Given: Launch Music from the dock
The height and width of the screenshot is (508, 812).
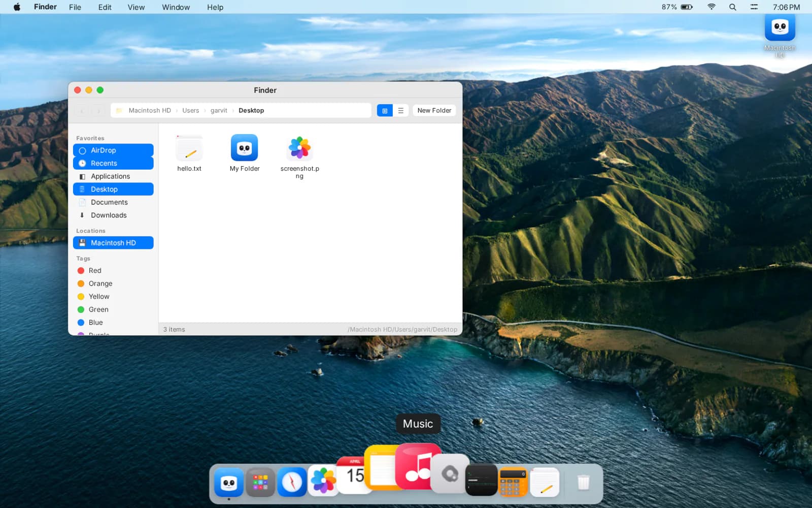Looking at the screenshot, I should tap(418, 466).
